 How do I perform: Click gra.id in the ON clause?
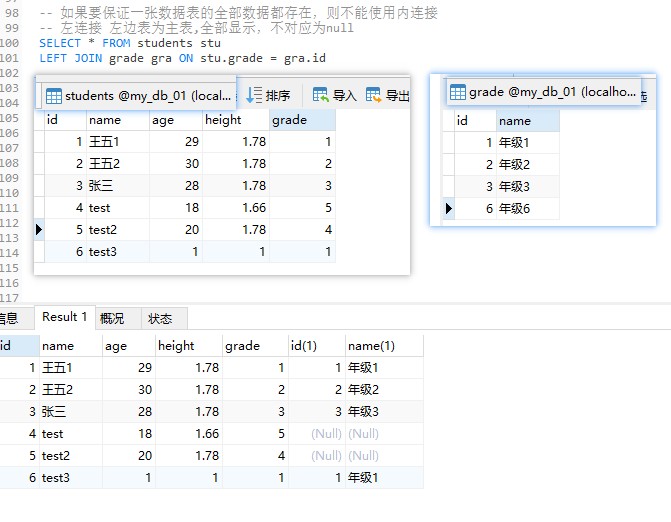[x=305, y=58]
